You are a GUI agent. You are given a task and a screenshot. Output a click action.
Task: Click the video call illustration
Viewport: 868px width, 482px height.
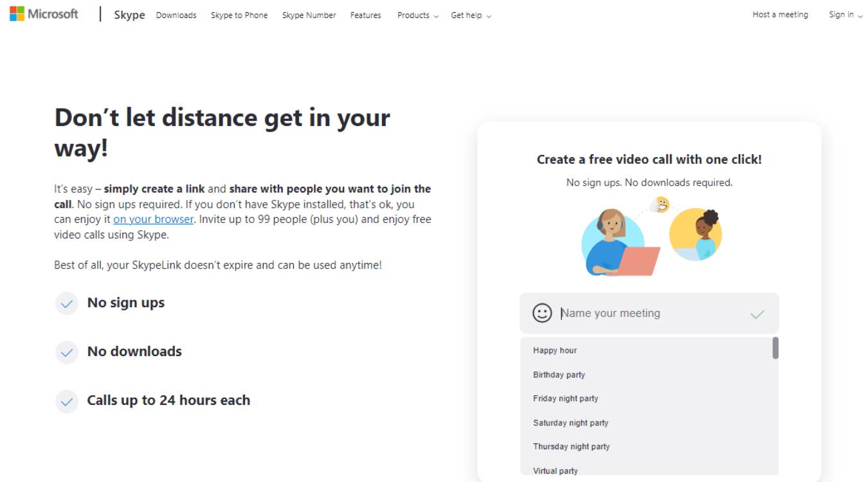pyautogui.click(x=651, y=237)
